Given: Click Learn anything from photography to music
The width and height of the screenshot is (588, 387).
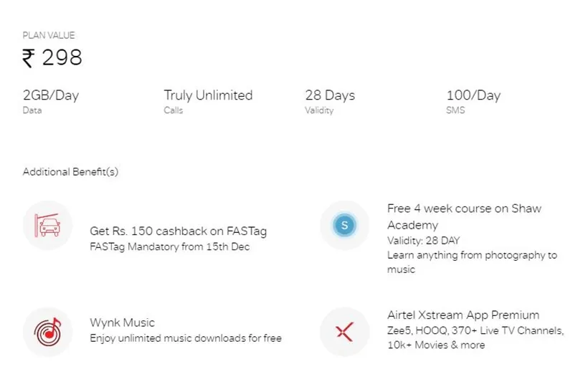Looking at the screenshot, I should (472, 262).
